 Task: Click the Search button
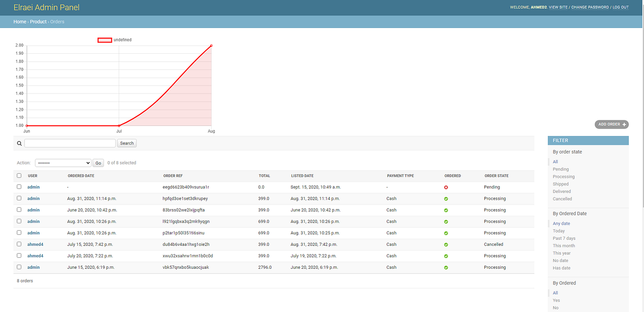(127, 143)
